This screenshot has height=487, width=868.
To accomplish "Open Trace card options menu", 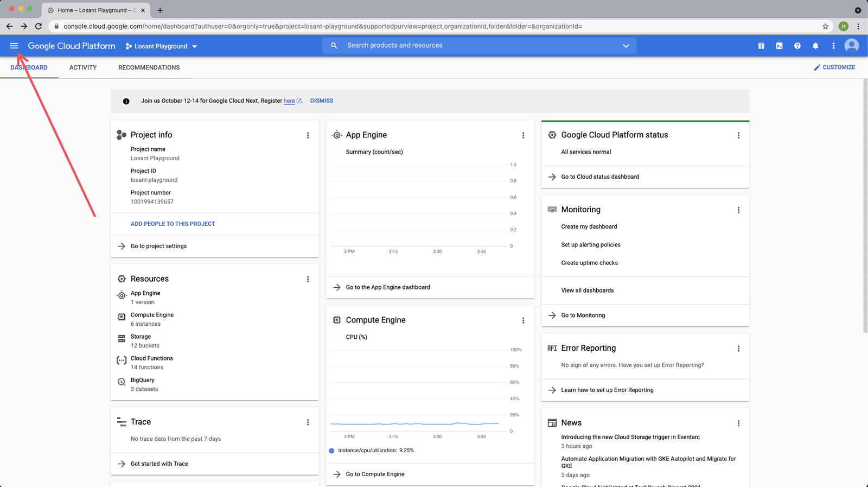I will 308,422.
